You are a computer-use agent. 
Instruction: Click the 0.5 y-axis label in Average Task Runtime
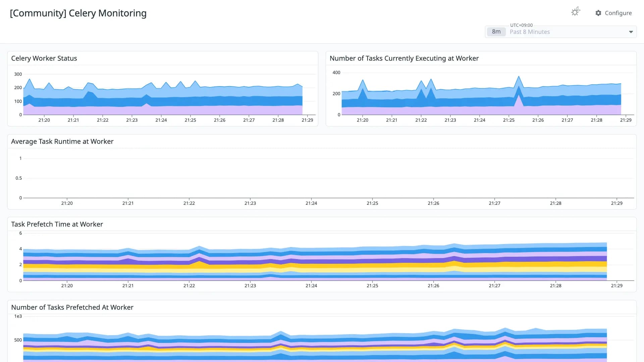click(19, 178)
